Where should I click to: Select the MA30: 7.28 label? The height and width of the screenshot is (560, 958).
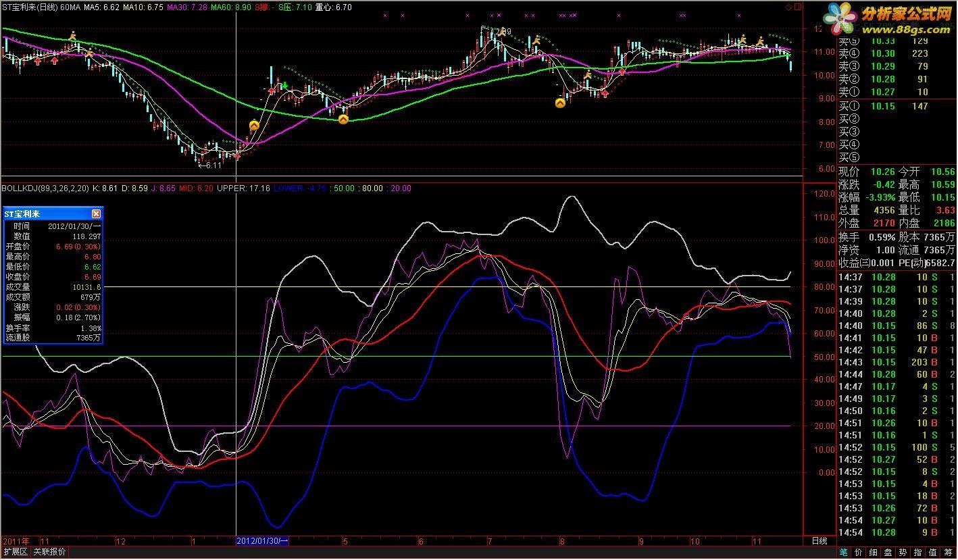pos(186,7)
